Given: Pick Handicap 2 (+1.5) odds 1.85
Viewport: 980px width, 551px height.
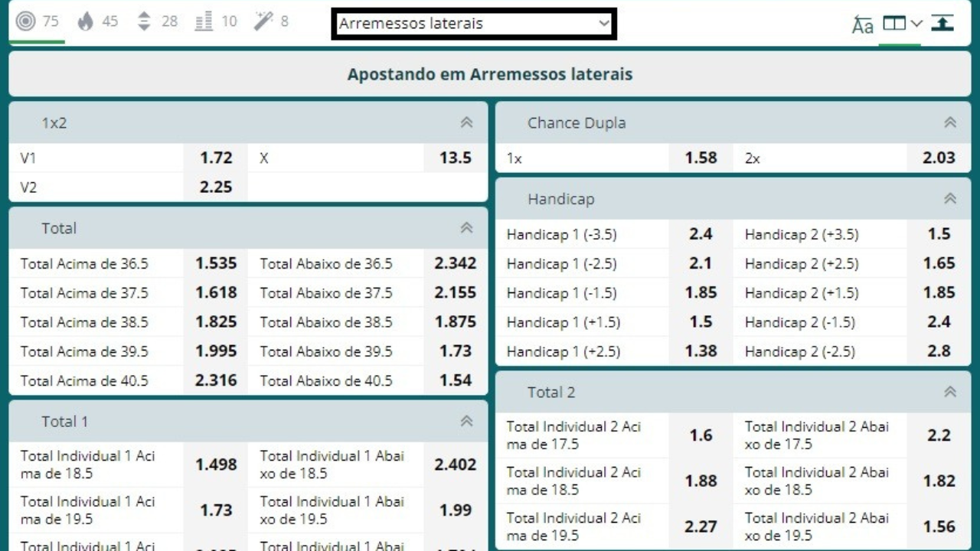Looking at the screenshot, I should point(939,292).
